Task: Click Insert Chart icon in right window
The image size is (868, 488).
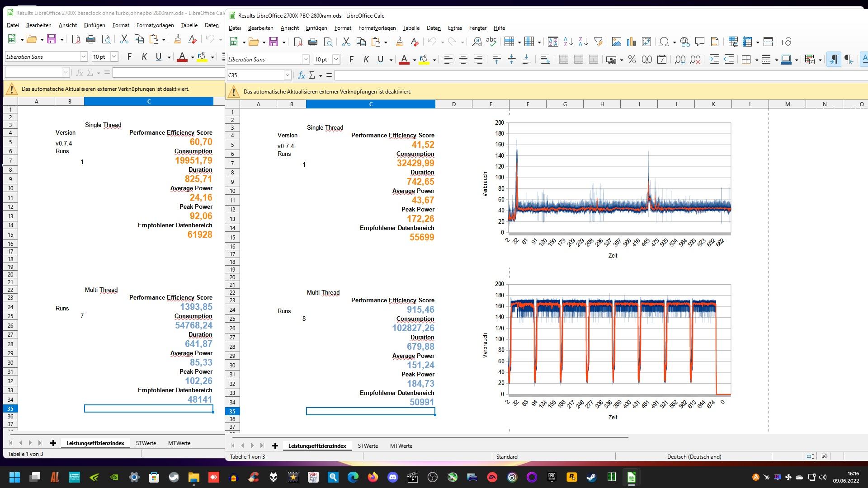Action: (x=631, y=42)
